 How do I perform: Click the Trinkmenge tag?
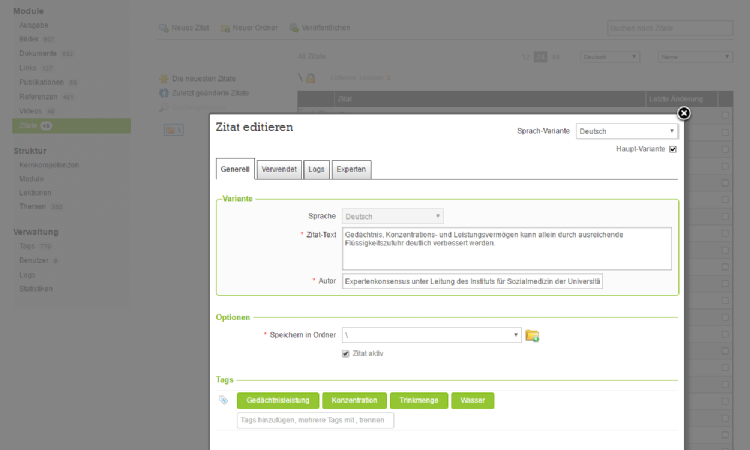click(x=418, y=400)
